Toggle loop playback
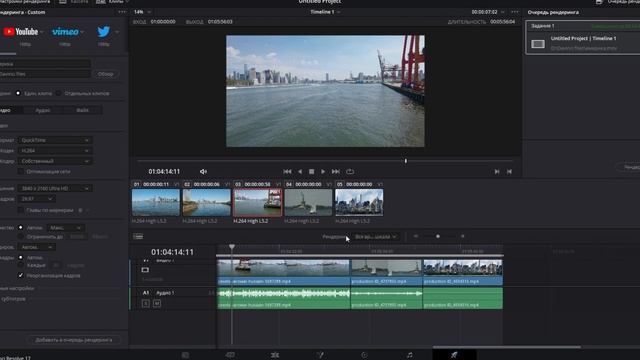Viewport: 640px width, 360px height. pyautogui.click(x=350, y=172)
